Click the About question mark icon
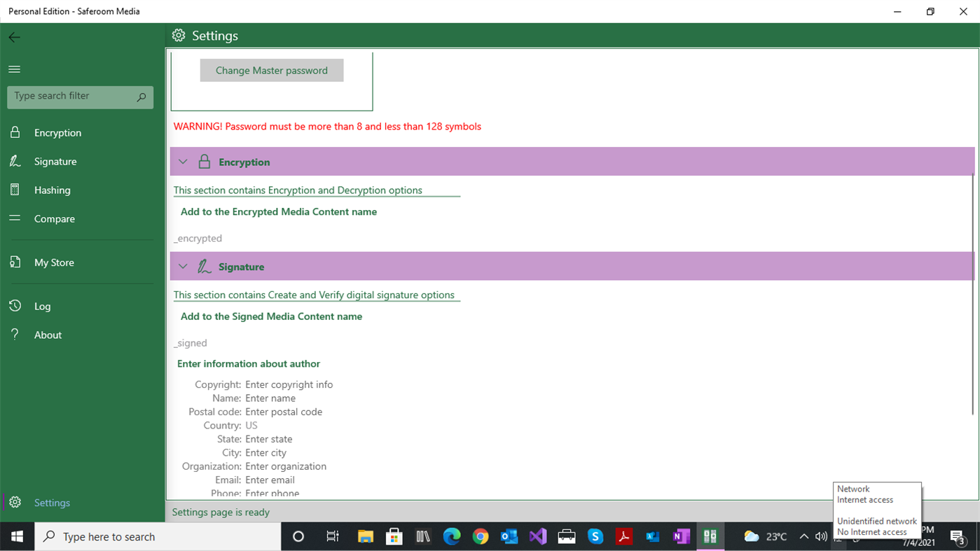Viewport: 980px width, 551px height. click(14, 335)
